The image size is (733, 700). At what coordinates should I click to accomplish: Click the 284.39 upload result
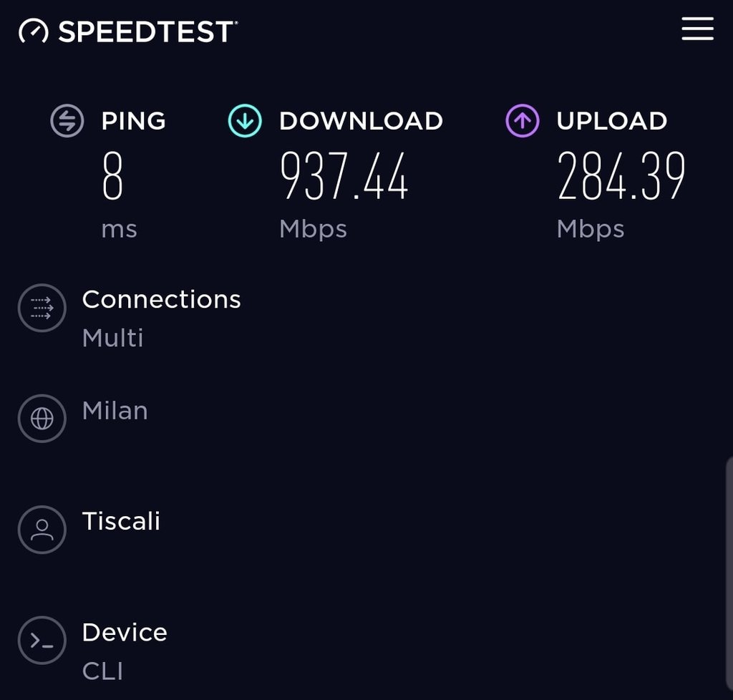[621, 176]
